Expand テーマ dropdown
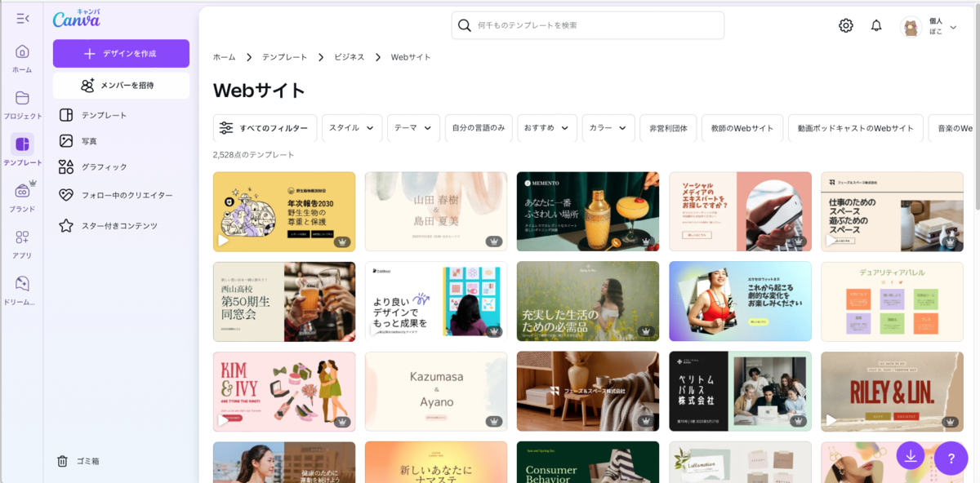 413,128
